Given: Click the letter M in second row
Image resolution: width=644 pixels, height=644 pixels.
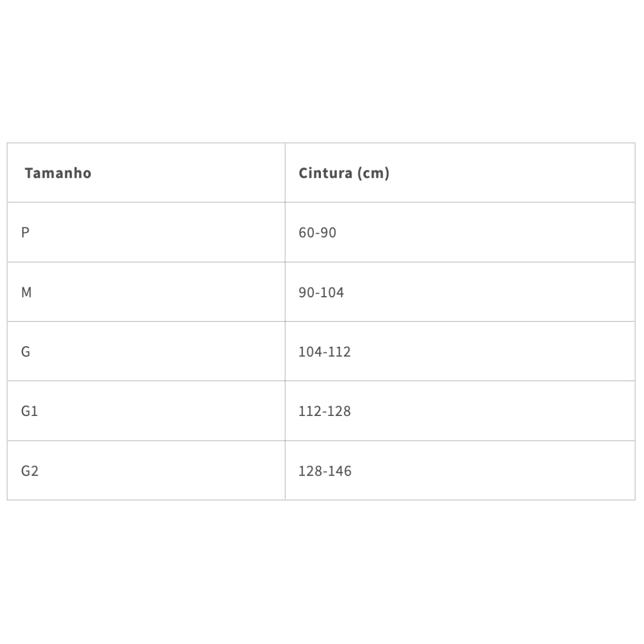Looking at the screenshot, I should tap(26, 292).
